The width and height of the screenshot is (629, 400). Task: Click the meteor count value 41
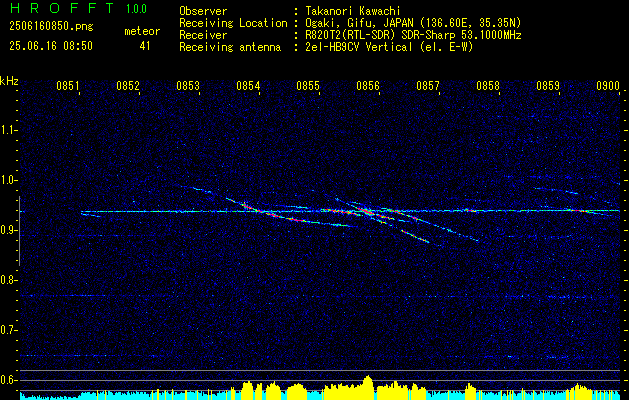tap(145, 46)
